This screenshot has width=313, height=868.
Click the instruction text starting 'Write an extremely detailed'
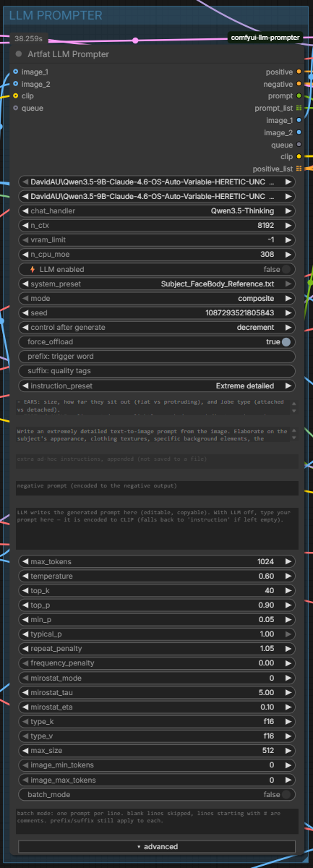pyautogui.click(x=157, y=434)
